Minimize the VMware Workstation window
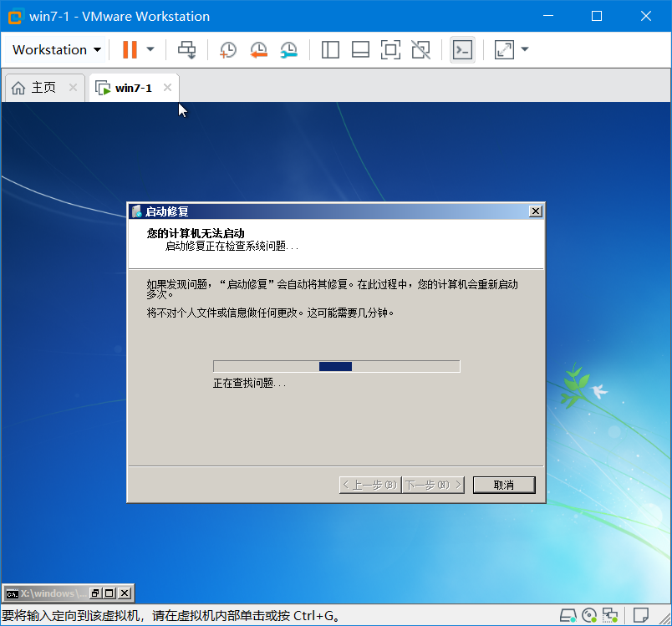The height and width of the screenshot is (626, 672). (x=548, y=16)
